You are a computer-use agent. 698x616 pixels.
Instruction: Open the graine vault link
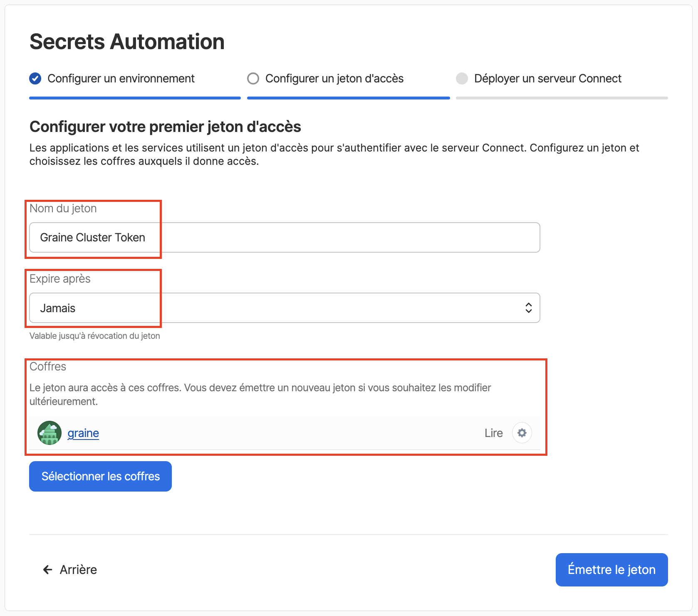tap(83, 433)
